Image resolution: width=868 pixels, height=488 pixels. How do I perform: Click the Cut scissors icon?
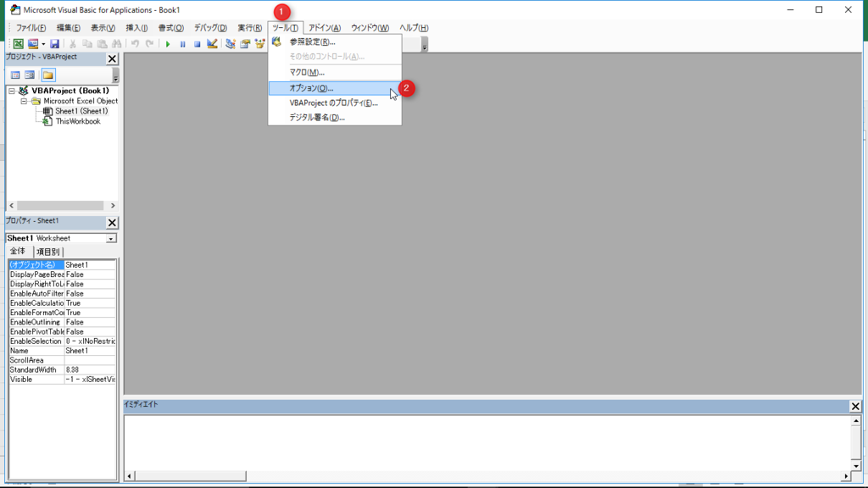(x=73, y=44)
